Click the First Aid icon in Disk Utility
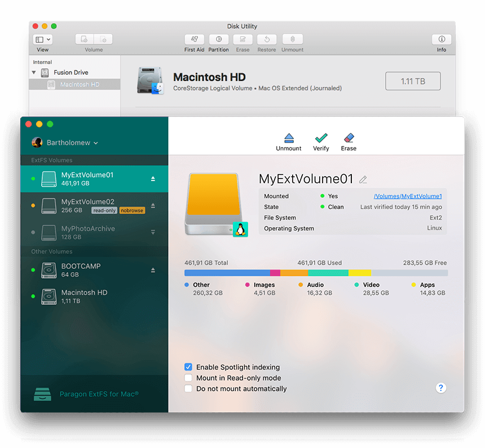 click(x=194, y=39)
